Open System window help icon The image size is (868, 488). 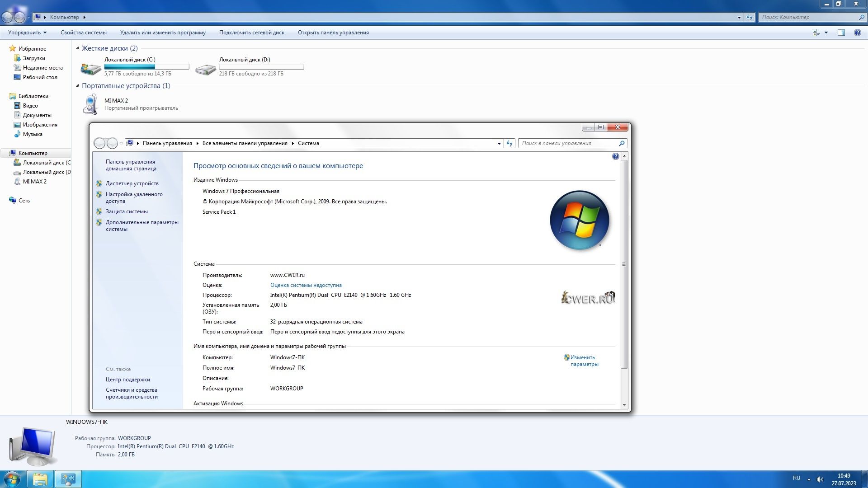pos(615,156)
